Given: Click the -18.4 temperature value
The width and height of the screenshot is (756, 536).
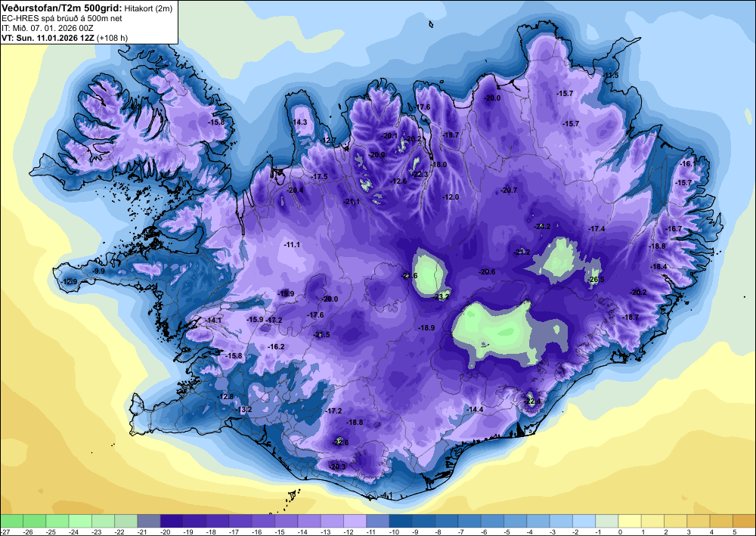Looking at the screenshot, I should coord(658,267).
